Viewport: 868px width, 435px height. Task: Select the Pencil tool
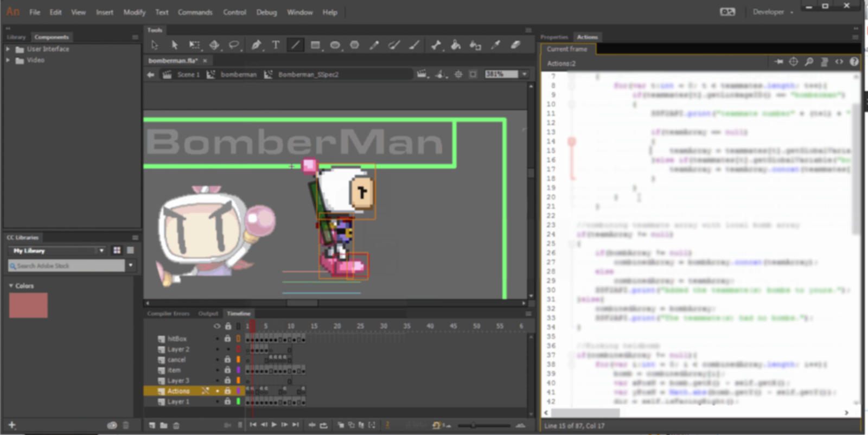374,45
